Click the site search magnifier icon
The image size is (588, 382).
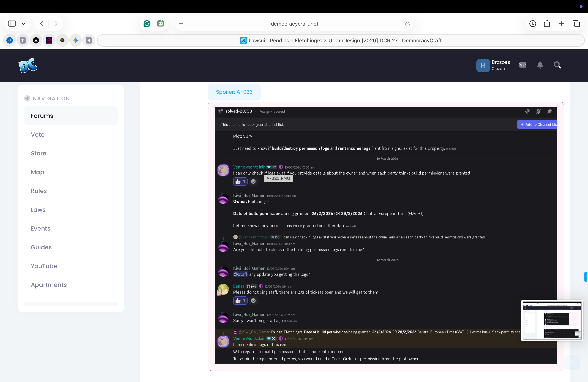557,65
